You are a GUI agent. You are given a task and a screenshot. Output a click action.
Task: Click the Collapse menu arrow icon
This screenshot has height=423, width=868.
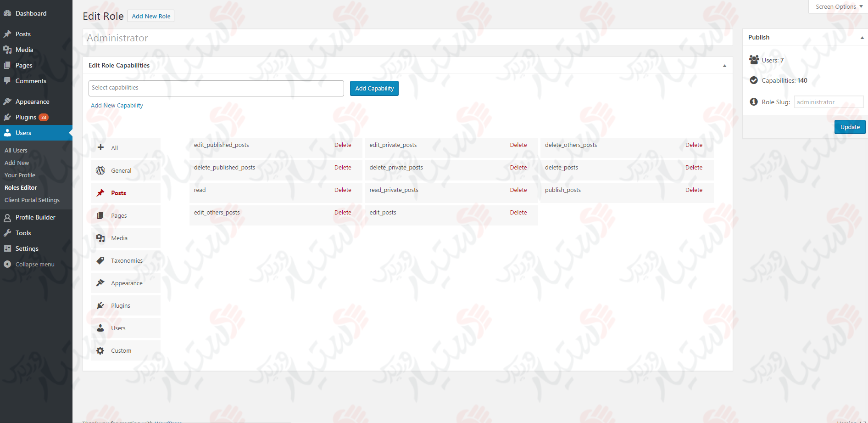[7, 264]
